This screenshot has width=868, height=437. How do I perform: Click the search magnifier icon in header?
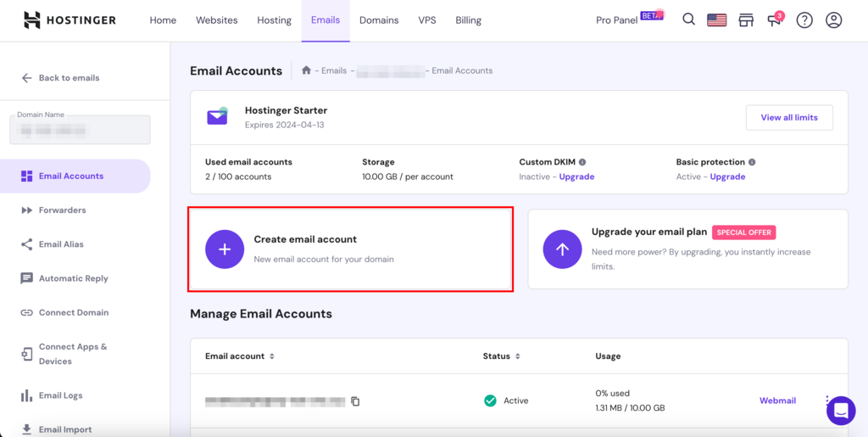coord(688,20)
